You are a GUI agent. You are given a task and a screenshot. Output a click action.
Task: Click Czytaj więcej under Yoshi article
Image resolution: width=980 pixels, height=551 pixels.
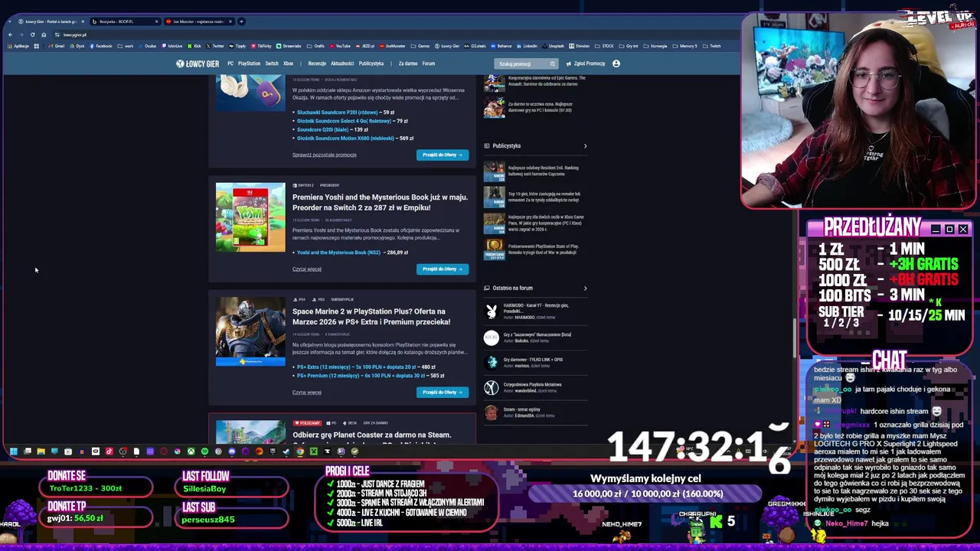click(306, 269)
